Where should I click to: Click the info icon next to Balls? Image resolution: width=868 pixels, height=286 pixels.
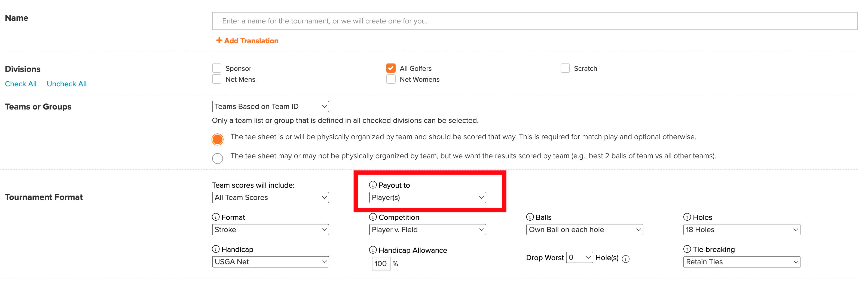[x=530, y=217]
